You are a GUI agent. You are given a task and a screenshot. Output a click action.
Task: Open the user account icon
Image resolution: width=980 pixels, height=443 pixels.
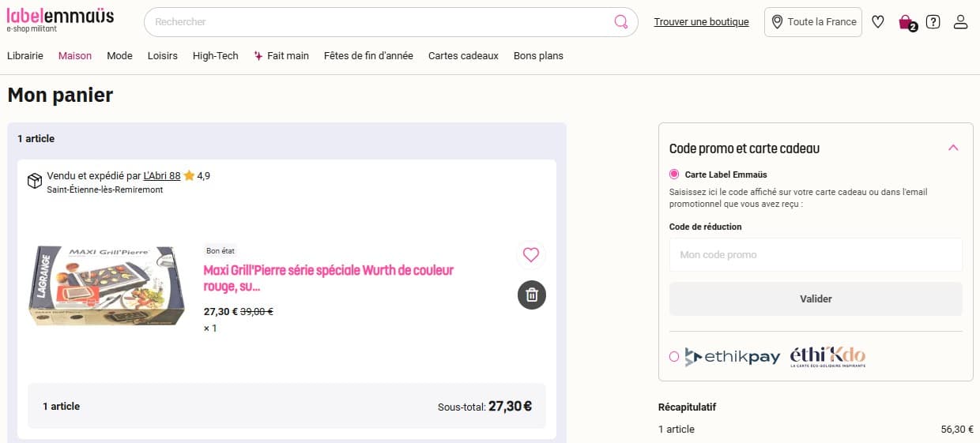coord(960,22)
